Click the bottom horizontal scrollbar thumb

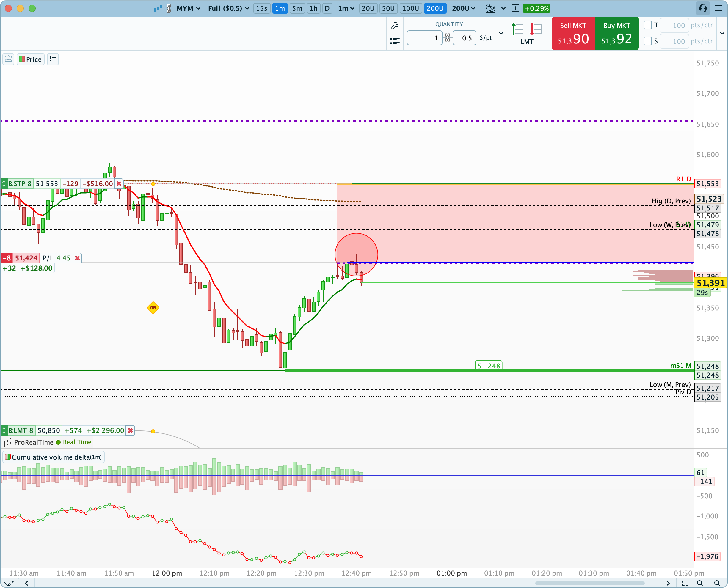coord(589,583)
